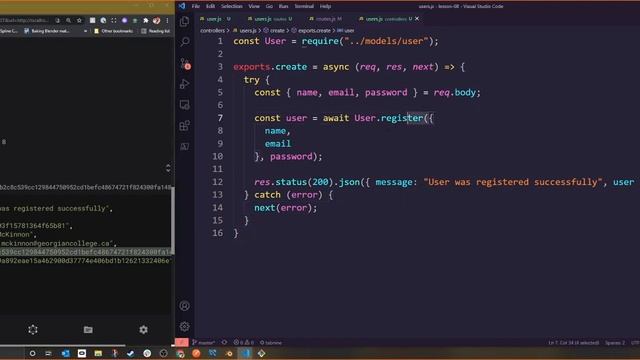Open the Blender icon on the taskbar
The width and height of the screenshot is (640, 360).
pyautogui.click(x=229, y=353)
